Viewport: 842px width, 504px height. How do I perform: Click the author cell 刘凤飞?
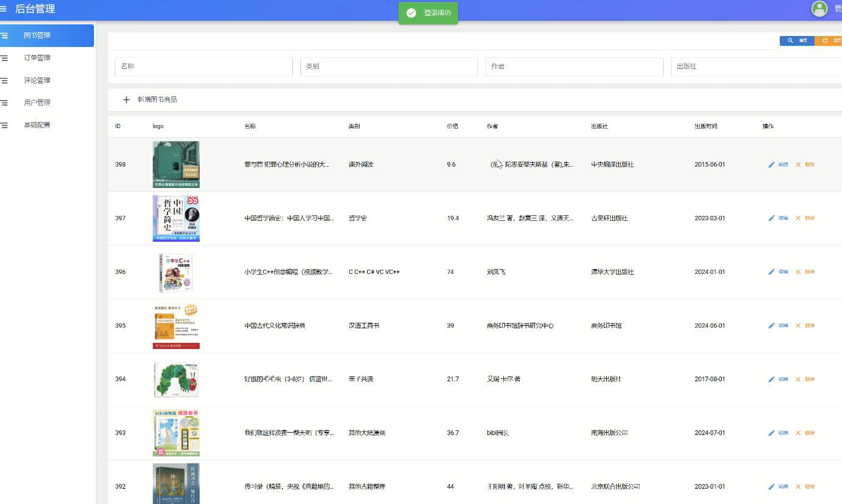pos(496,272)
